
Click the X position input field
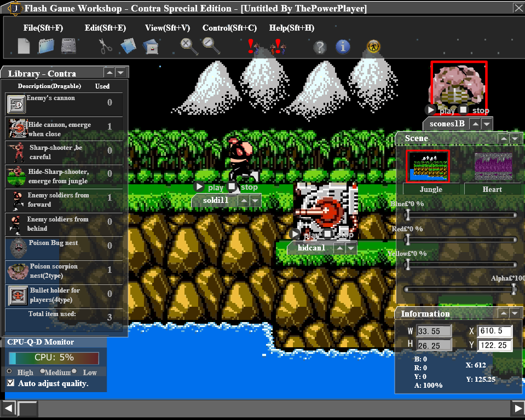[x=495, y=331]
